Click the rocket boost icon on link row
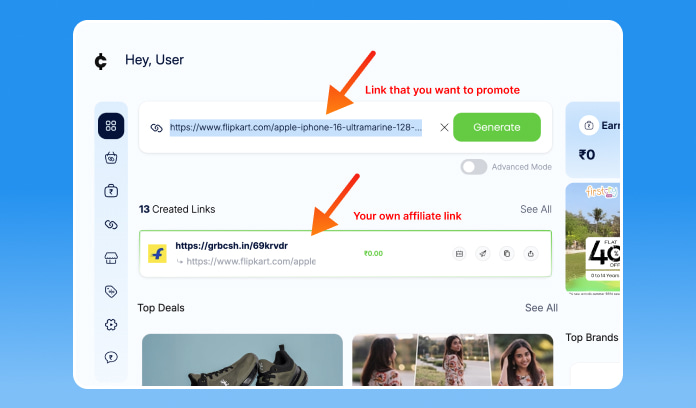This screenshot has width=696, height=408. [x=482, y=254]
